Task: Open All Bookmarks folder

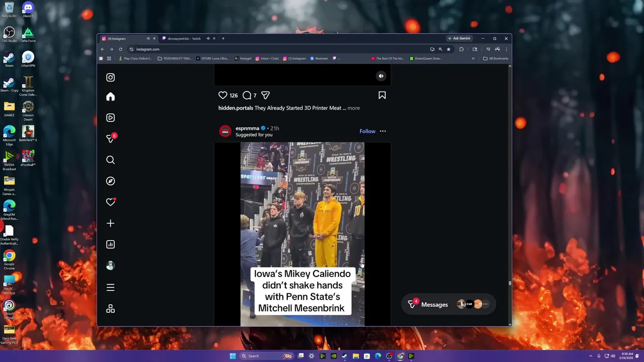Action: [496, 58]
